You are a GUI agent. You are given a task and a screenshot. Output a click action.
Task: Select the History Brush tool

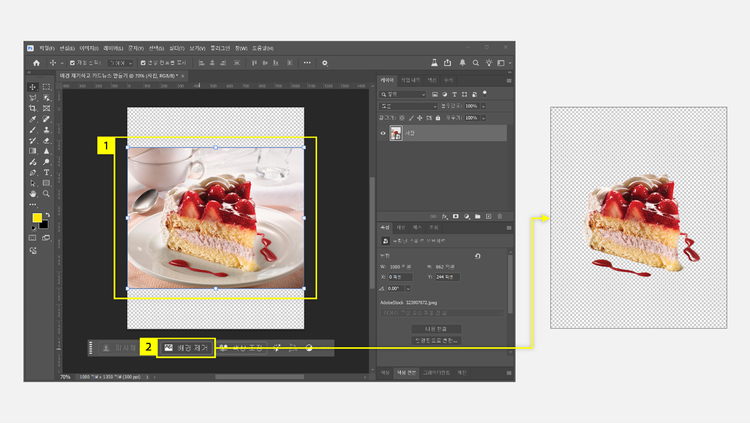[x=33, y=140]
